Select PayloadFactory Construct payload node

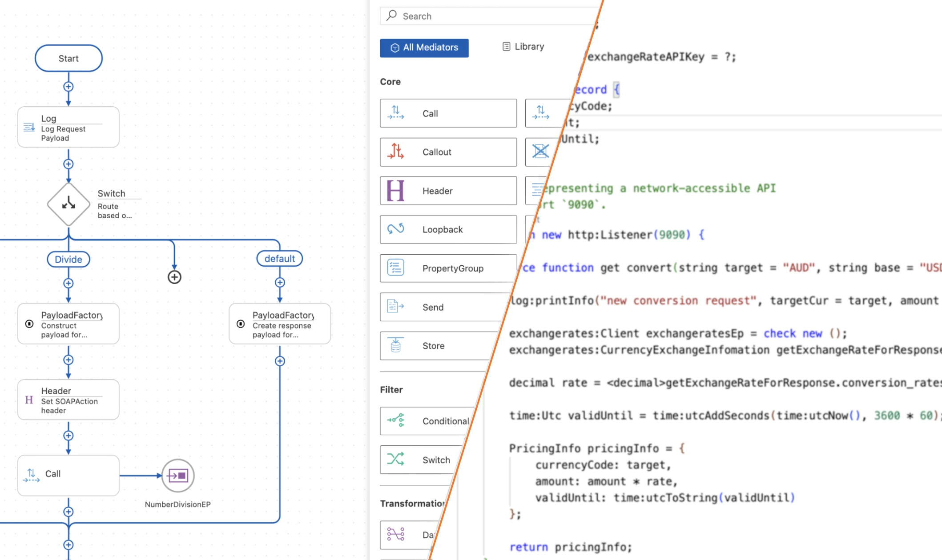point(68,324)
